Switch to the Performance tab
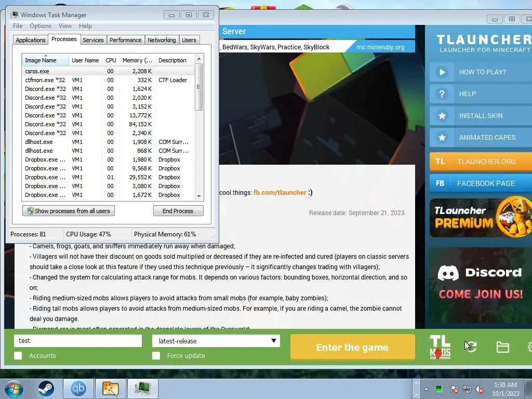The height and width of the screenshot is (399, 532). click(x=125, y=39)
